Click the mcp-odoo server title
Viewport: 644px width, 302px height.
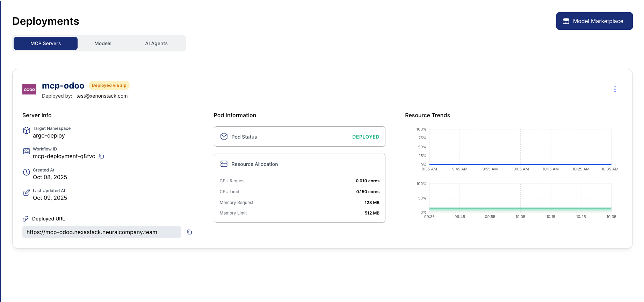coord(63,86)
